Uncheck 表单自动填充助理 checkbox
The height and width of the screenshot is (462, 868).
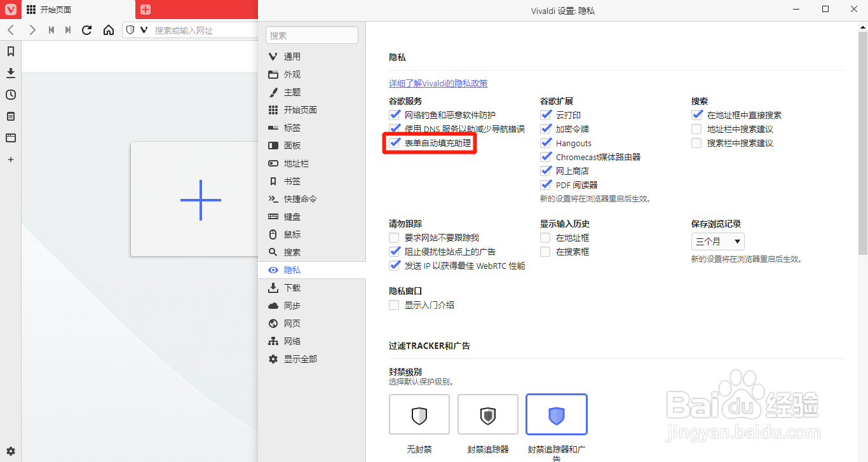(x=395, y=143)
